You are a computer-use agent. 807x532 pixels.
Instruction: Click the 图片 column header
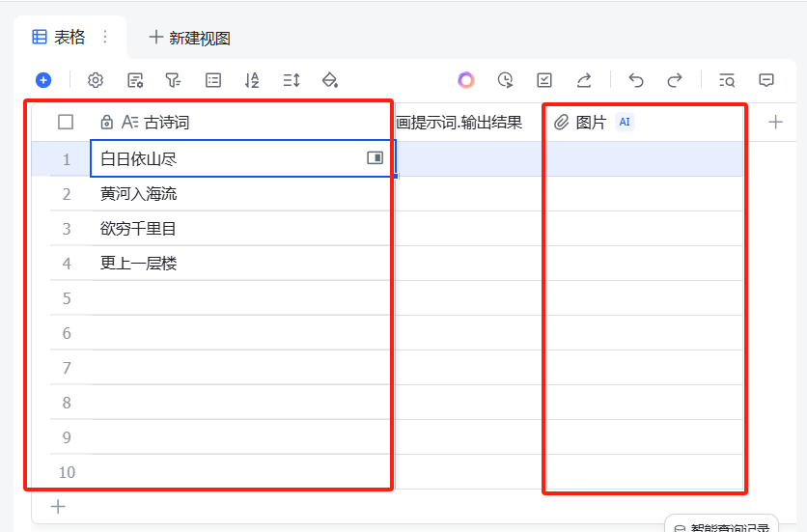tap(645, 122)
